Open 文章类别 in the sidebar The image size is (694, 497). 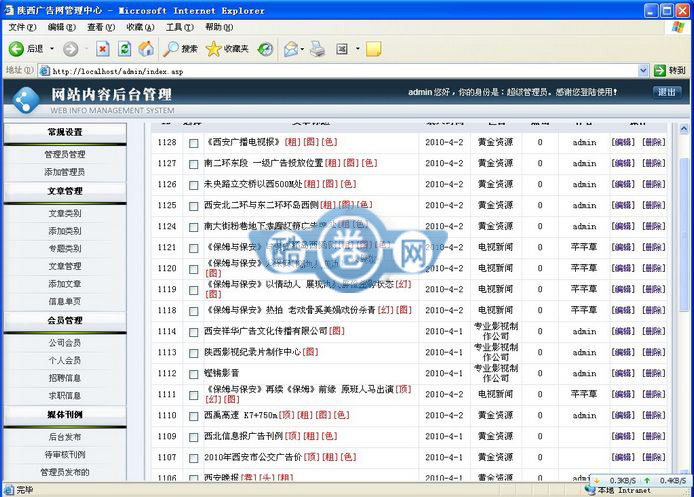point(65,213)
